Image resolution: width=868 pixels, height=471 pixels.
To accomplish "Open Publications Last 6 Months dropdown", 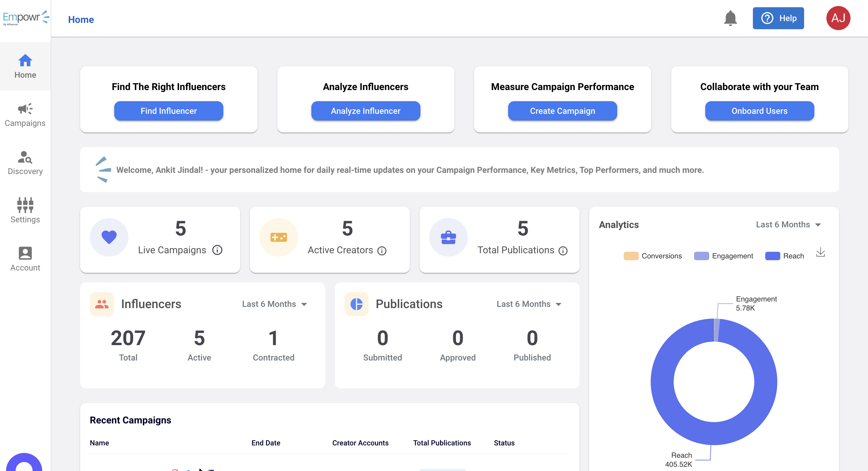I will click(x=529, y=304).
